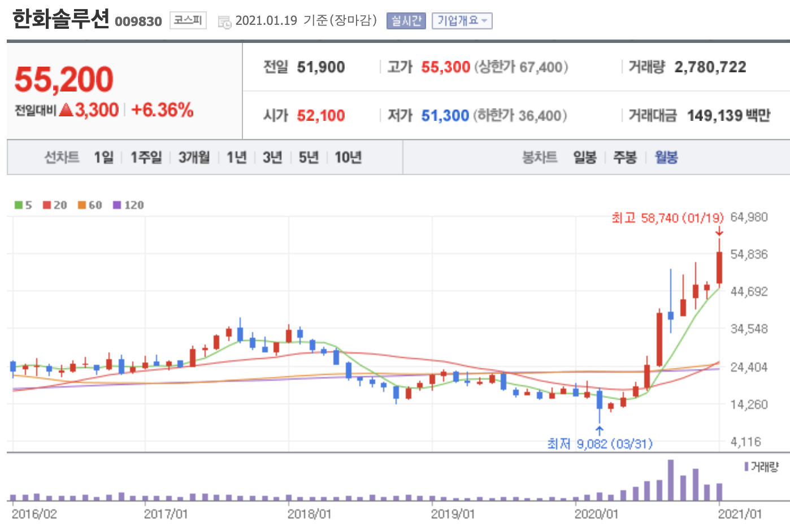Image resolution: width=790 pixels, height=532 pixels.
Task: Click the 최저 9,082 (03/31) annotation
Action: point(600,444)
